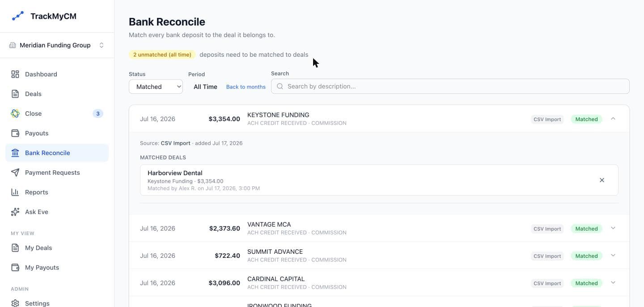
Task: Click the $722.40 Summit Advance amount
Action: 227,256
